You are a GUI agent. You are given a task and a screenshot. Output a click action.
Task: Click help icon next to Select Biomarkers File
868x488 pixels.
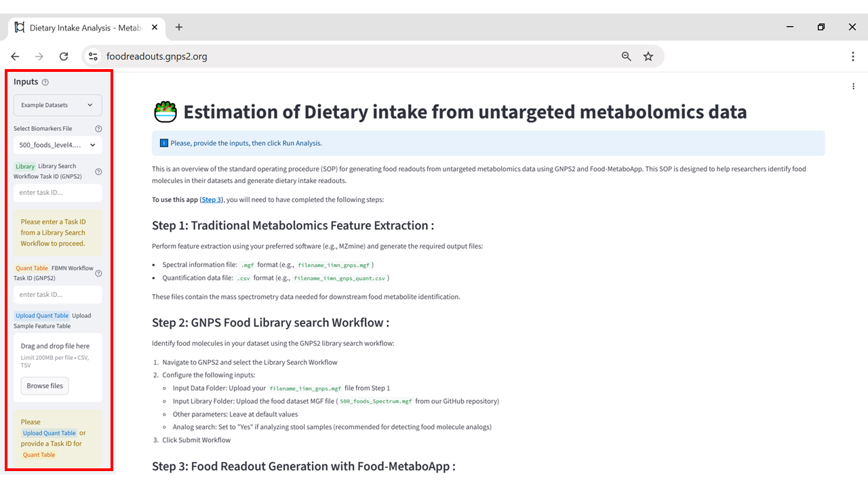pos(98,129)
